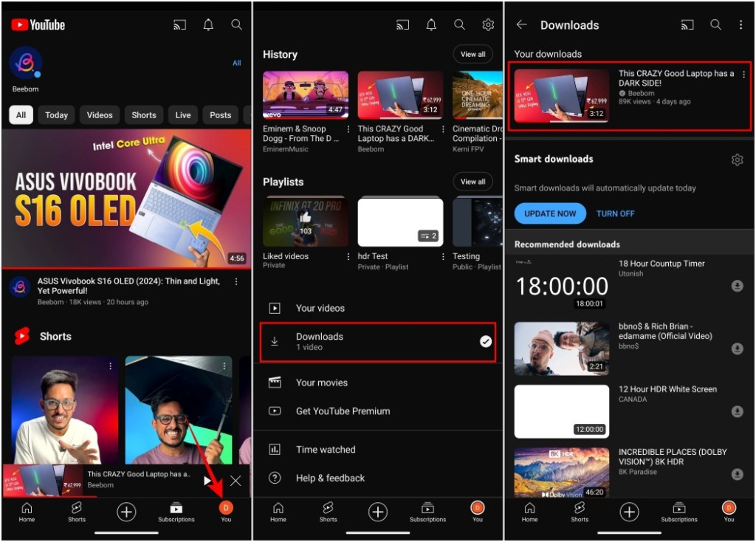Tap the search icon on the middle You screen
This screenshot has height=542, width=756.
pyautogui.click(x=459, y=24)
